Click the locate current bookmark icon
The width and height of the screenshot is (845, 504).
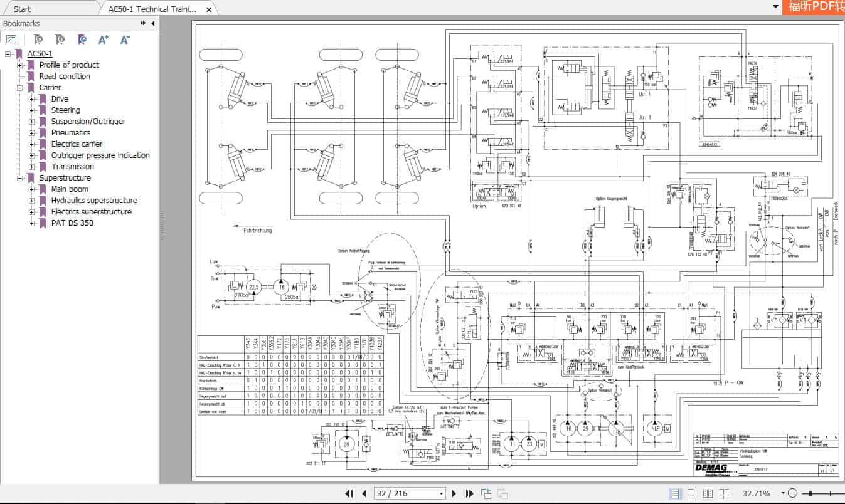coord(81,39)
